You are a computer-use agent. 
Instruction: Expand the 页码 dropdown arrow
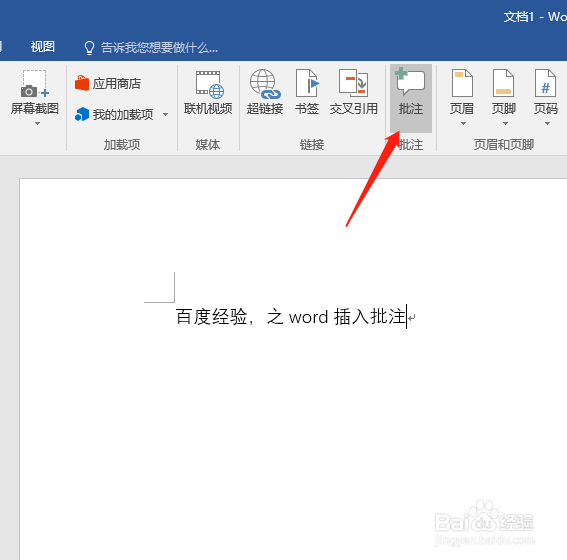click(x=547, y=124)
